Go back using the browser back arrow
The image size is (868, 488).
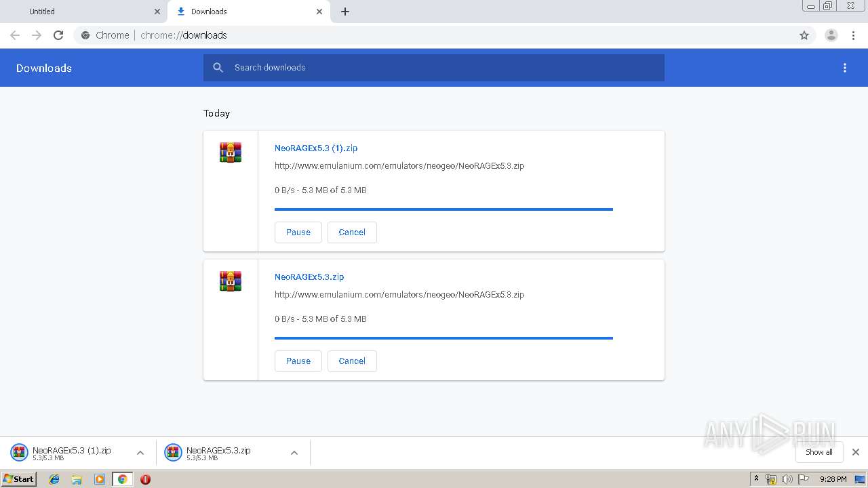15,35
